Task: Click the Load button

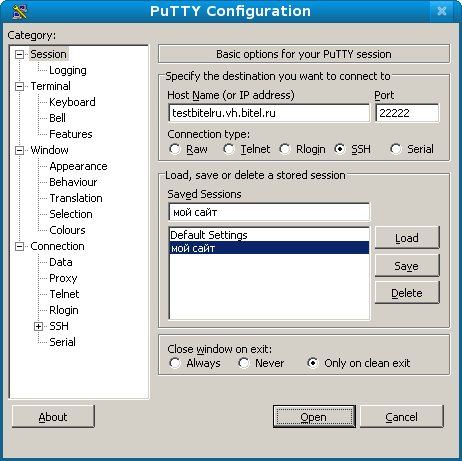Action: (407, 238)
